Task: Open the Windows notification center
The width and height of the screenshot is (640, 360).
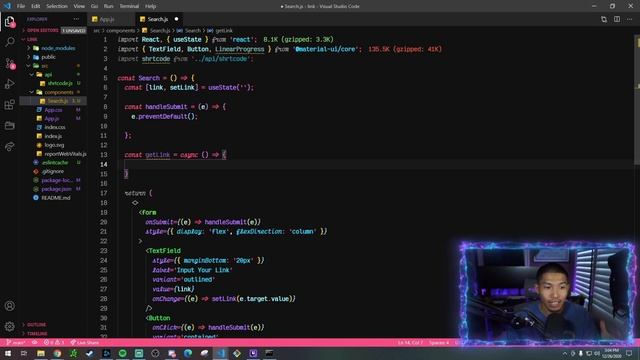Action: pyautogui.click(x=629, y=353)
